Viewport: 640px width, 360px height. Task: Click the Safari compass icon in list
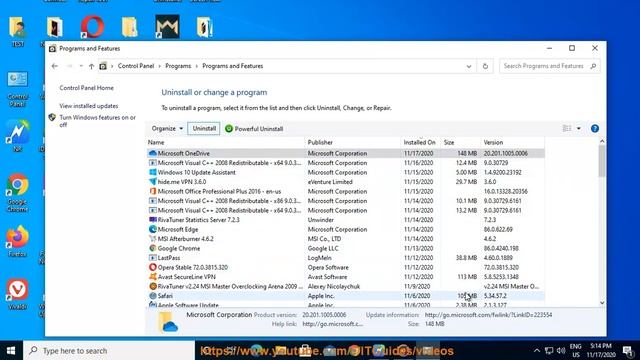pyautogui.click(x=153, y=296)
